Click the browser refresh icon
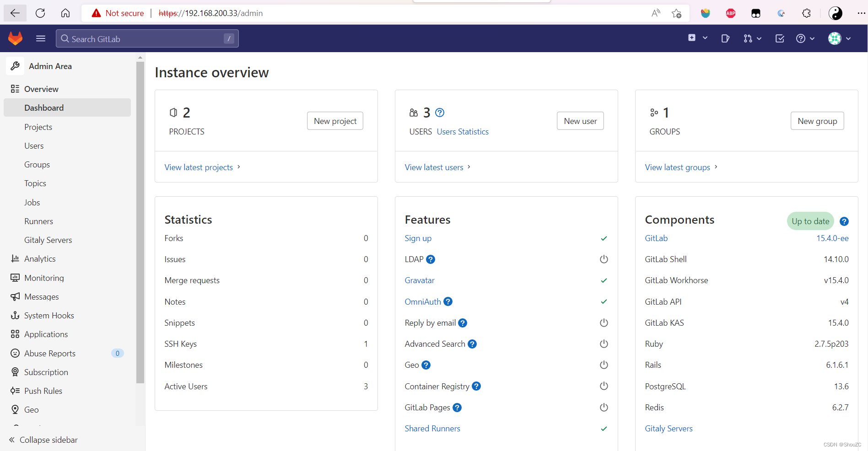 pos(40,13)
